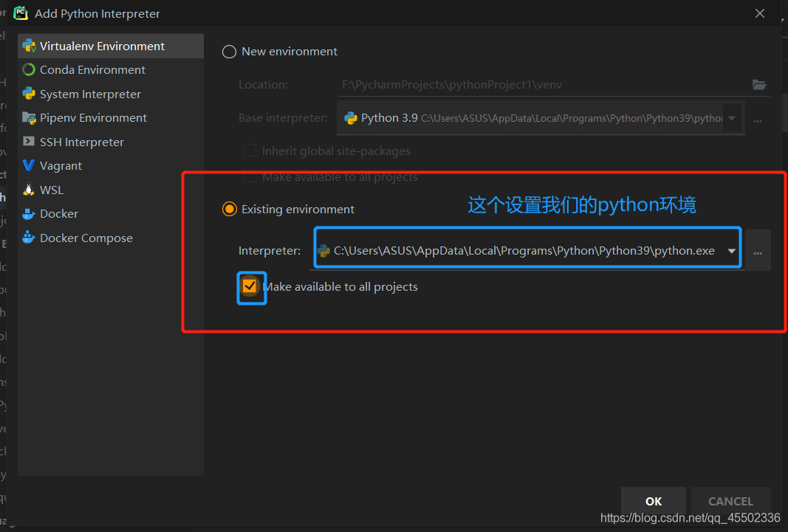
Task: Select Conda Environment in the sidebar
Action: [111, 70]
